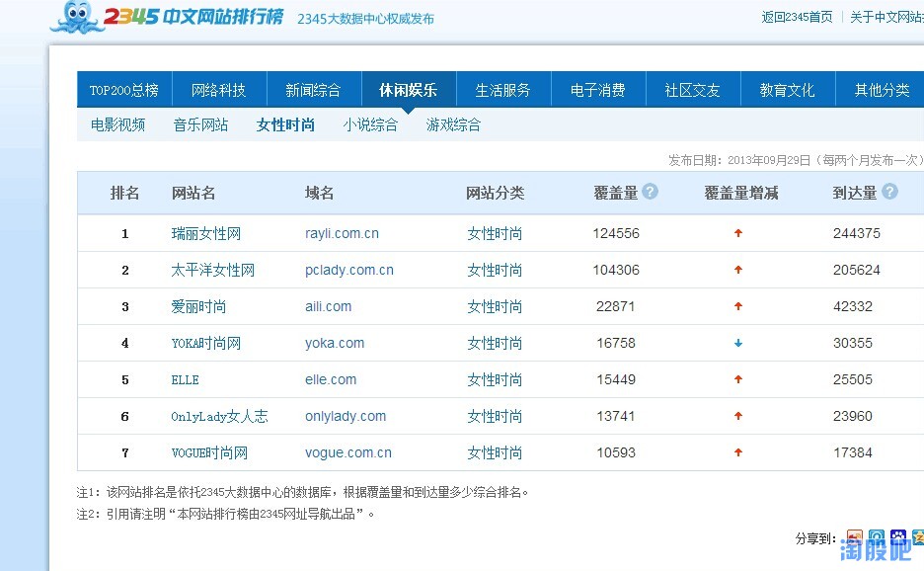The image size is (924, 571).
Task: Open the 太平洋女性网 site link
Action: (212, 270)
